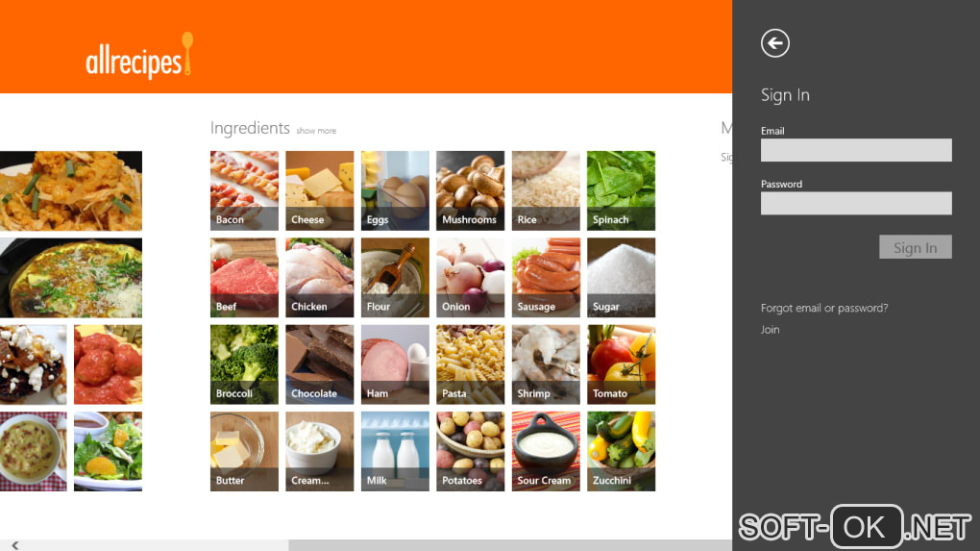Pick the Spinach ingredient tile
Image resolution: width=980 pixels, height=551 pixels.
(x=621, y=190)
